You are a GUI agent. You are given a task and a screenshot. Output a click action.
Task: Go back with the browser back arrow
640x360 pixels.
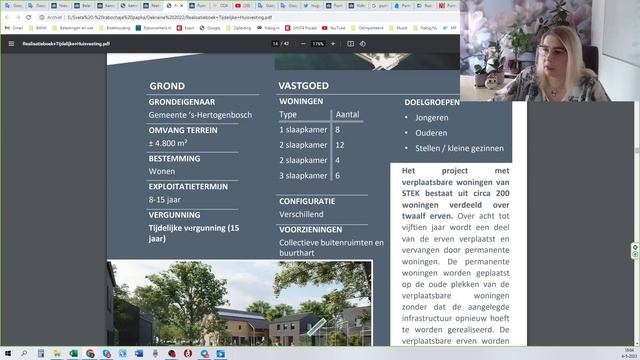point(7,17)
